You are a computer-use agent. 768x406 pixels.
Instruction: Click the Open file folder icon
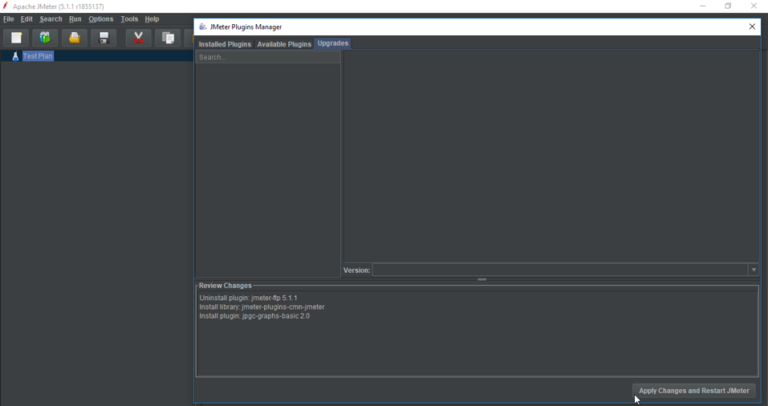tap(74, 38)
